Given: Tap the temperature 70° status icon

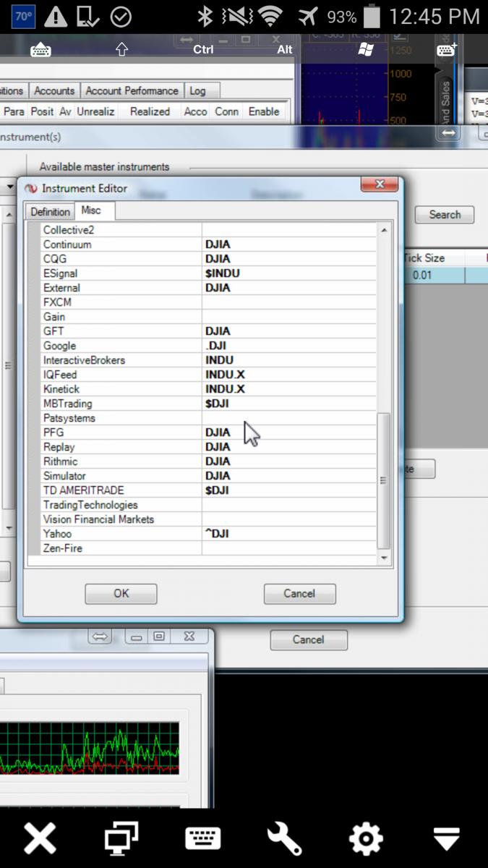Looking at the screenshot, I should click(x=24, y=17).
